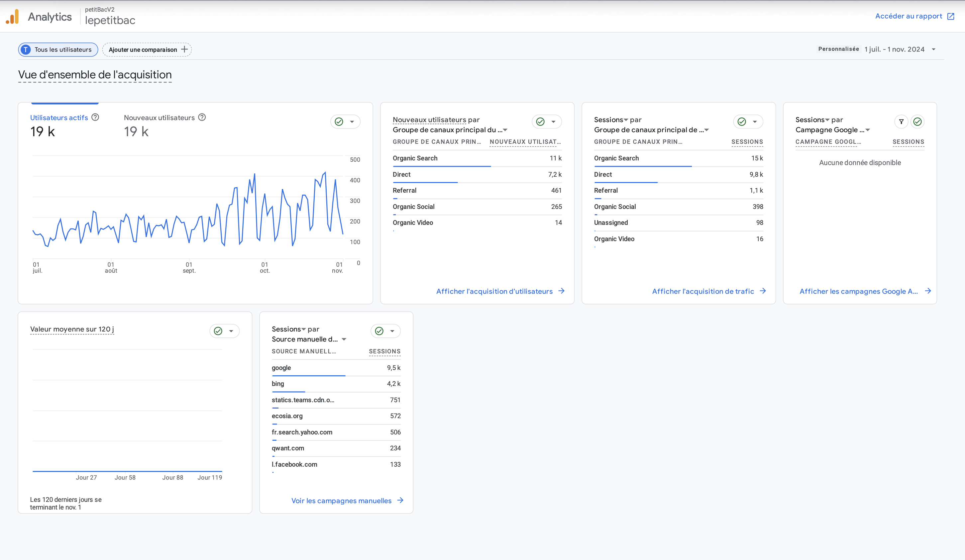Click the Vue d'ensemble de l'acquisition report title
Screen dimensions: 965x560
click(x=95, y=75)
